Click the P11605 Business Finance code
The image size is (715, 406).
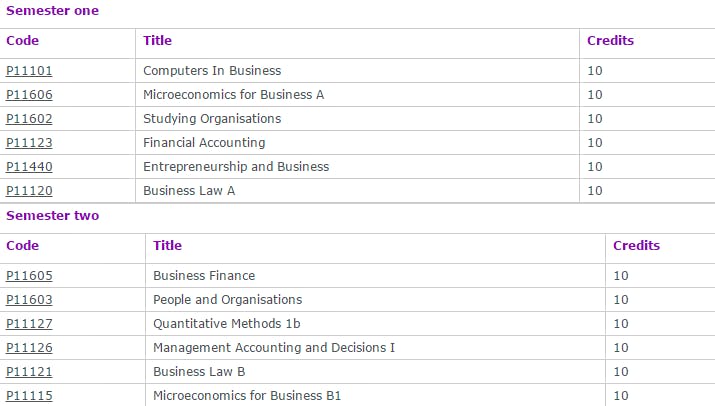(29, 276)
